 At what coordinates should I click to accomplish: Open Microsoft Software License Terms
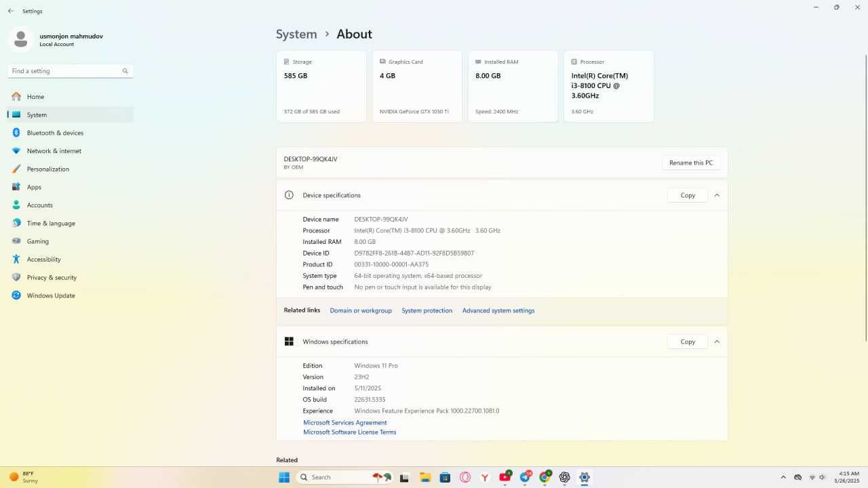tap(350, 432)
